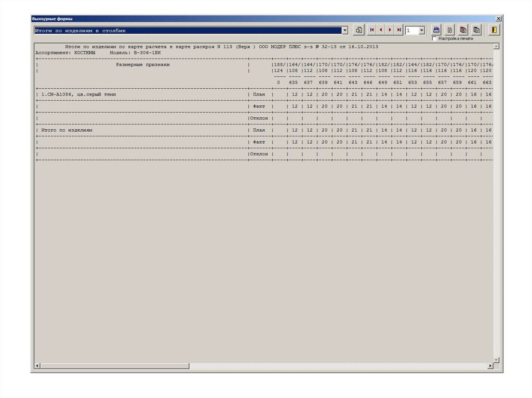This screenshot has height=398, width=532.
Task: Enable the Настройка печати checkbox
Action: tap(435, 38)
